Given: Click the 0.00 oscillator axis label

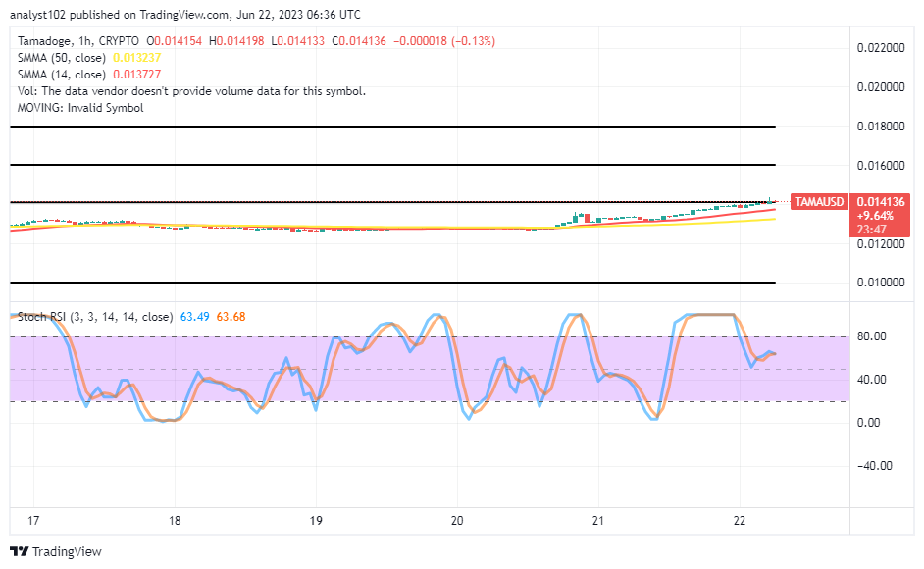Looking at the screenshot, I should tap(869, 422).
